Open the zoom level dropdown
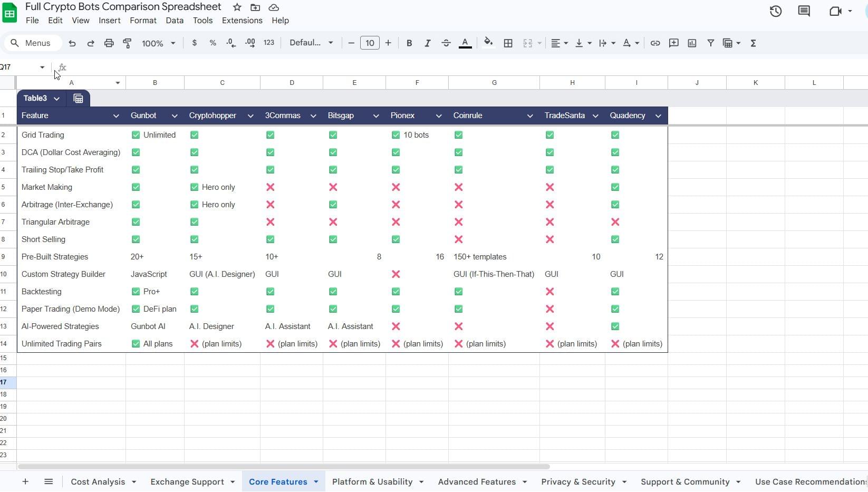The height and width of the screenshot is (492, 868). (158, 43)
